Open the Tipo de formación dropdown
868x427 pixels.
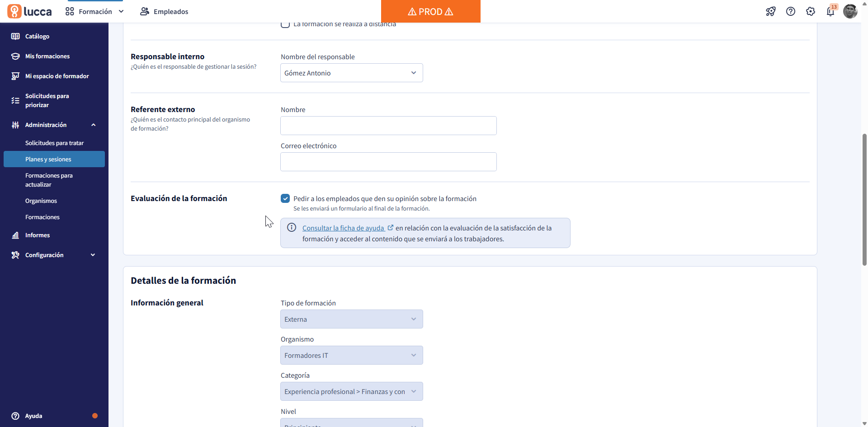(352, 319)
